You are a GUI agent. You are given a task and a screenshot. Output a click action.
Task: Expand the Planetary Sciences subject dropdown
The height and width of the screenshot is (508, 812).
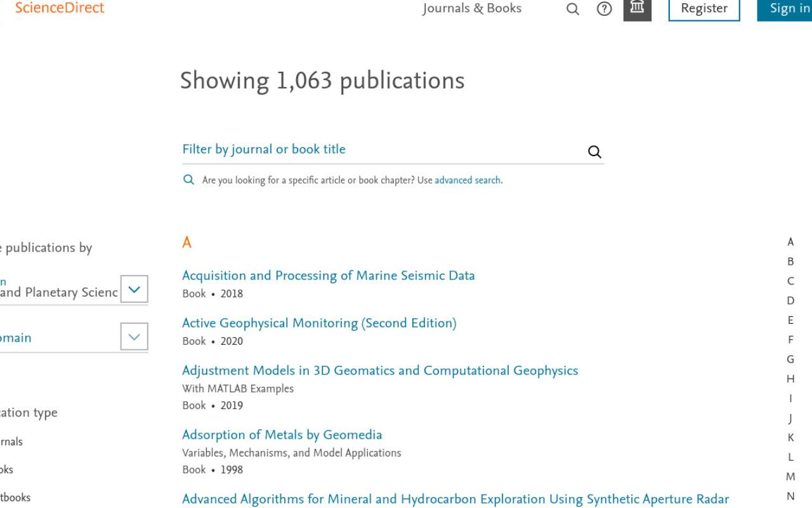[134, 289]
